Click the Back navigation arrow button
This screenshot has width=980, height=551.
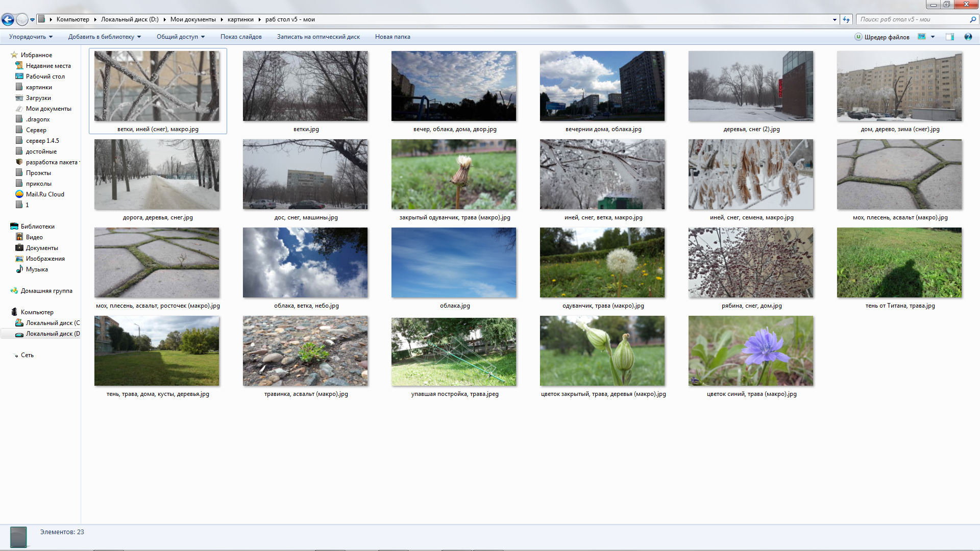8,19
